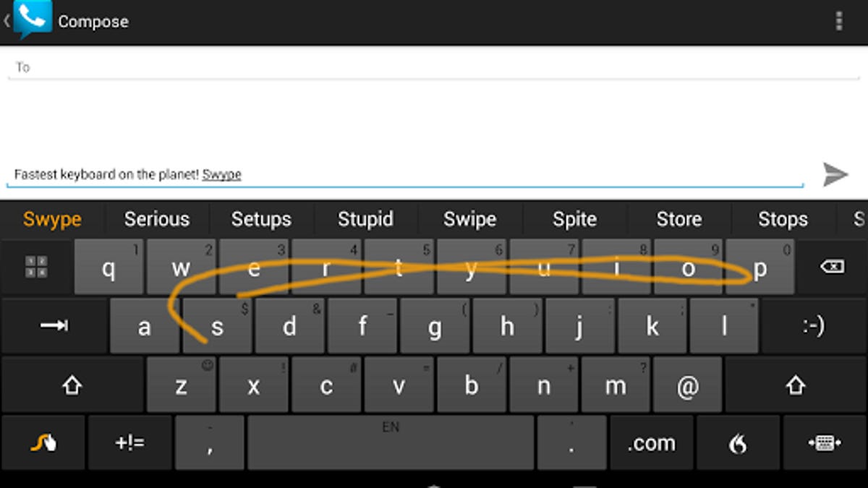Open the three-dot overflow menu

pos(839,21)
